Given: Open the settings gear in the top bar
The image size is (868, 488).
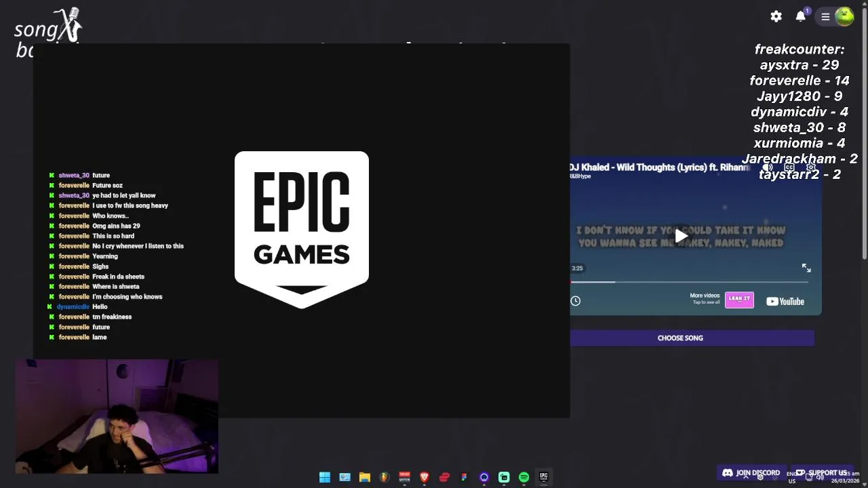Looking at the screenshot, I should point(776,17).
